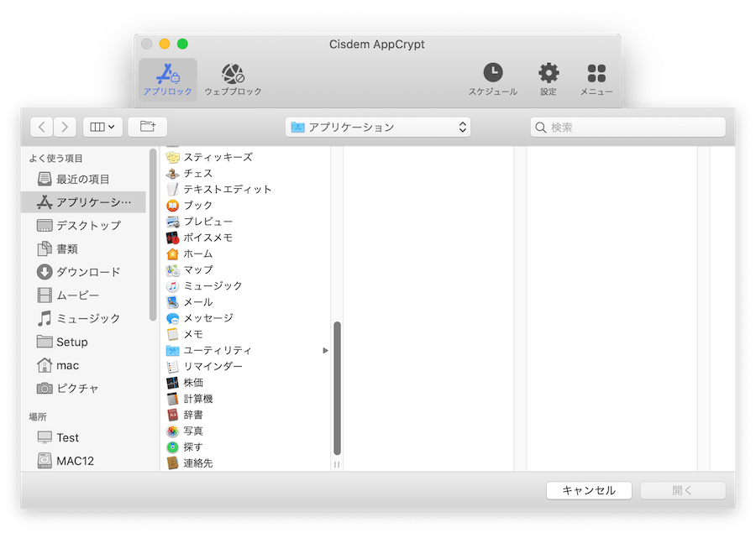Screen dimensions: 756x533
Task: Click the キャンセル button
Action: [589, 490]
